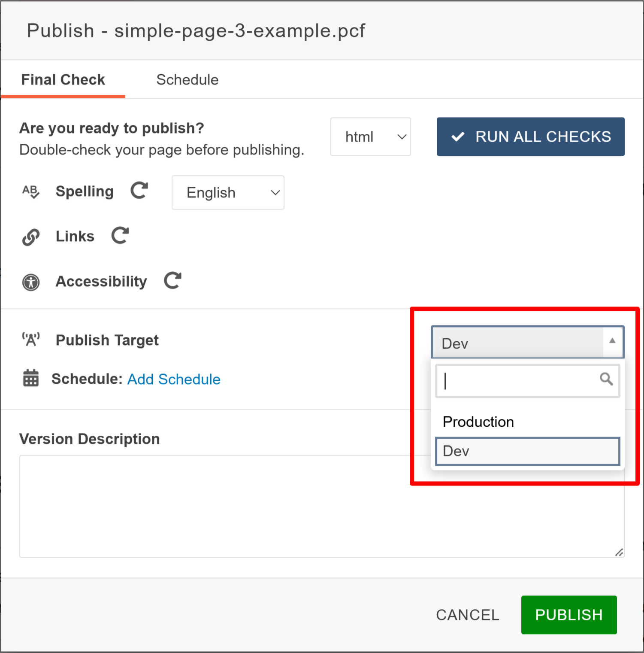This screenshot has height=653, width=644.
Task: Click the magnifier icon in the target search
Action: click(x=606, y=380)
